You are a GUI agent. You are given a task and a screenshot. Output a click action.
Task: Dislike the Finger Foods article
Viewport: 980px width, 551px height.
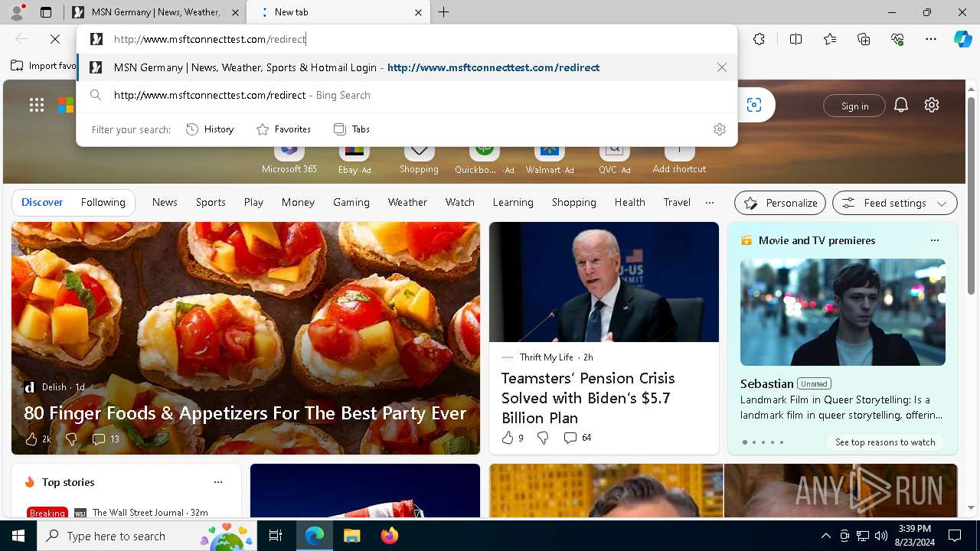pyautogui.click(x=71, y=439)
